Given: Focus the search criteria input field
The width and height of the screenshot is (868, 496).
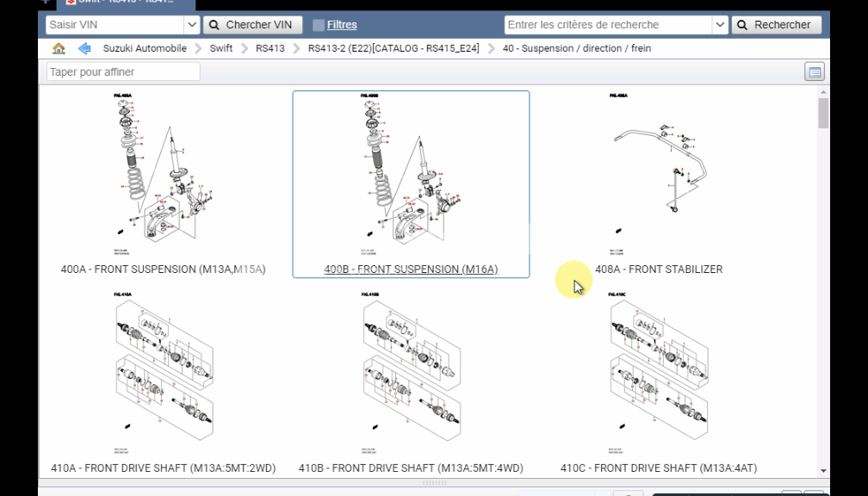Looking at the screenshot, I should pos(608,25).
